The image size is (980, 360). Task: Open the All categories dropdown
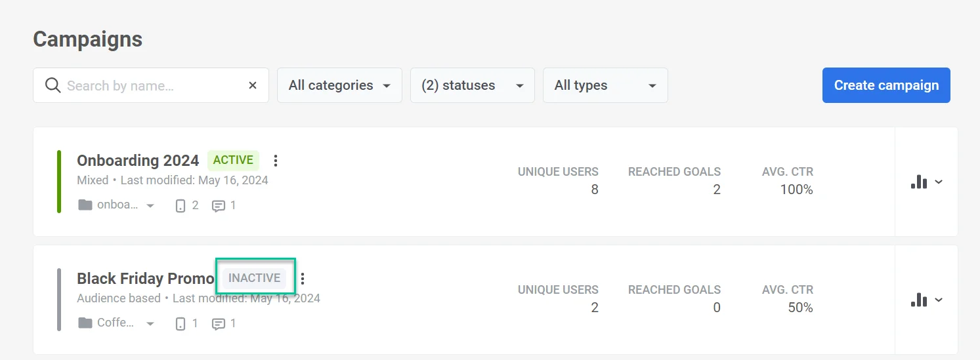pyautogui.click(x=339, y=85)
